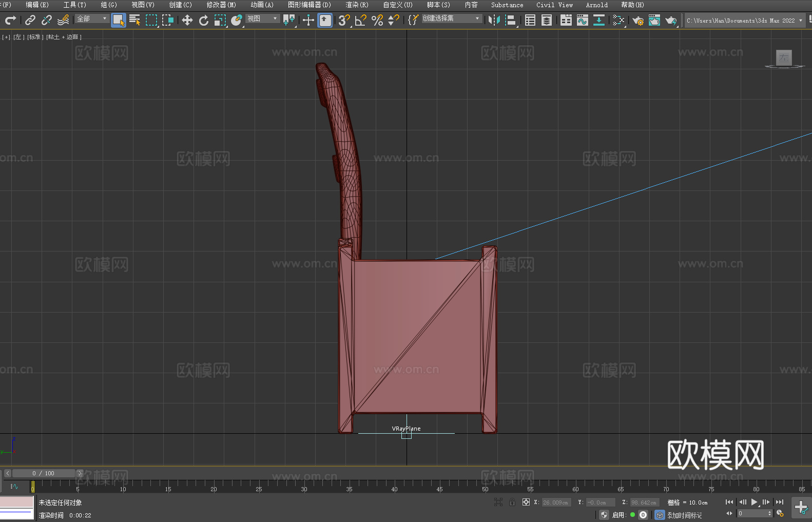Click the Render Production teapot icon
This screenshot has width=812, height=522.
(x=671, y=20)
